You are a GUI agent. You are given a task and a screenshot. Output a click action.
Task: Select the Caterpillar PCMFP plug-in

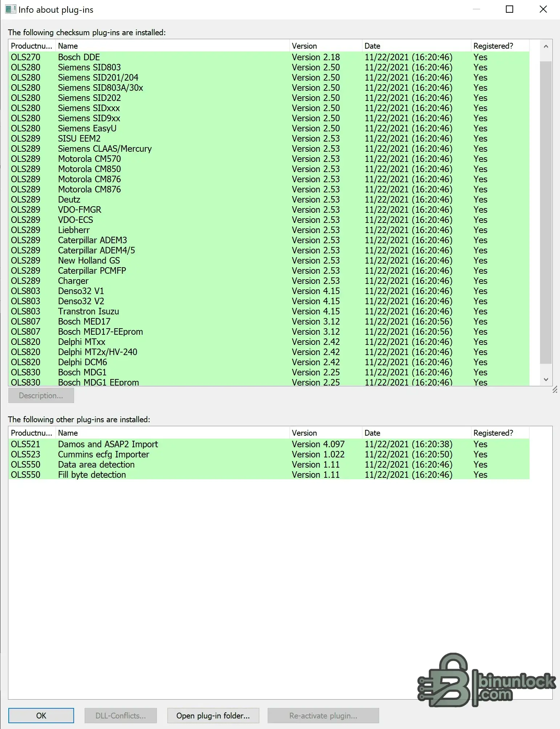[269, 270]
